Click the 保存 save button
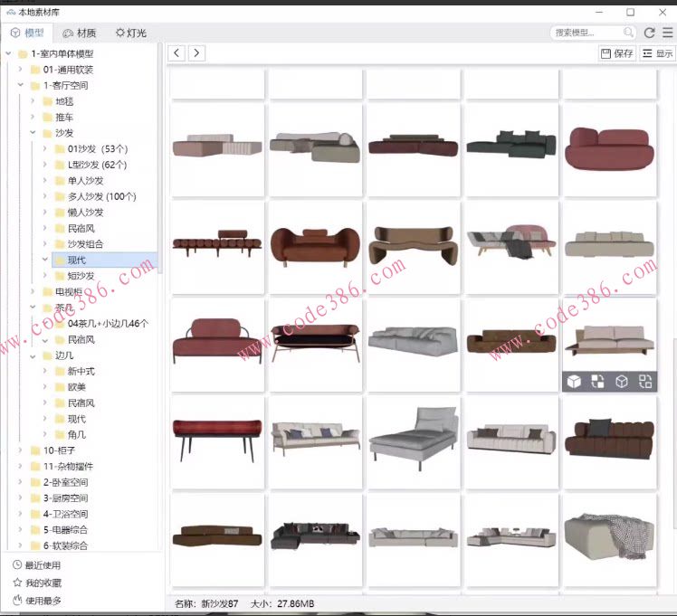This screenshot has height=616, width=677. (617, 53)
